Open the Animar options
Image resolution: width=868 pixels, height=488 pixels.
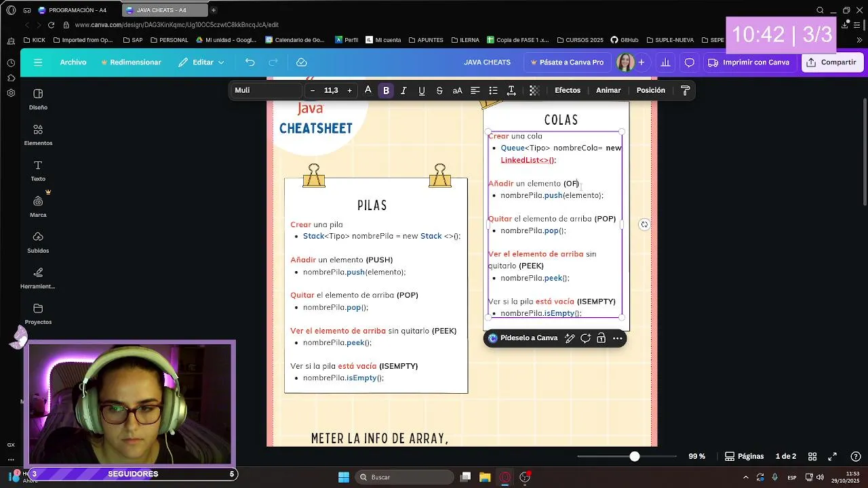coord(608,90)
